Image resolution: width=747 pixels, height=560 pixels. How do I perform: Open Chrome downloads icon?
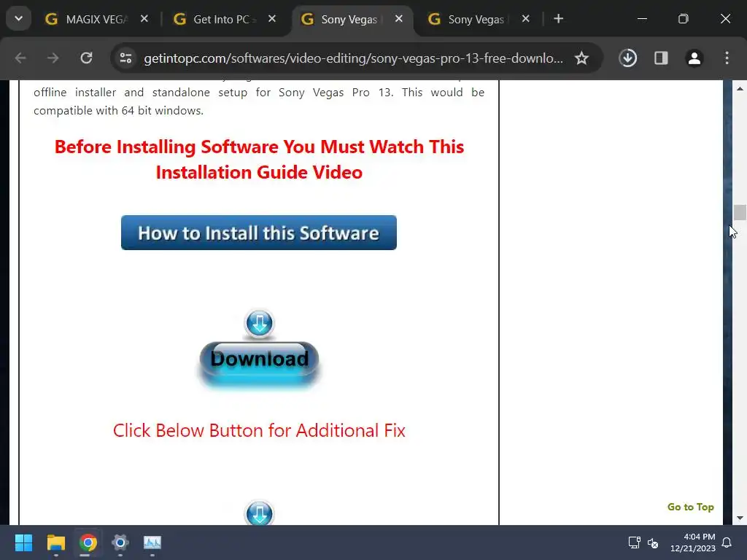628,58
